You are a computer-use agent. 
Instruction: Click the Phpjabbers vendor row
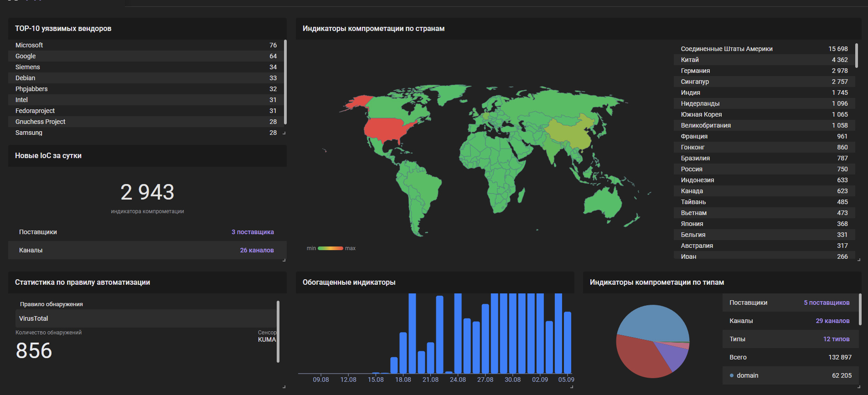(x=146, y=89)
